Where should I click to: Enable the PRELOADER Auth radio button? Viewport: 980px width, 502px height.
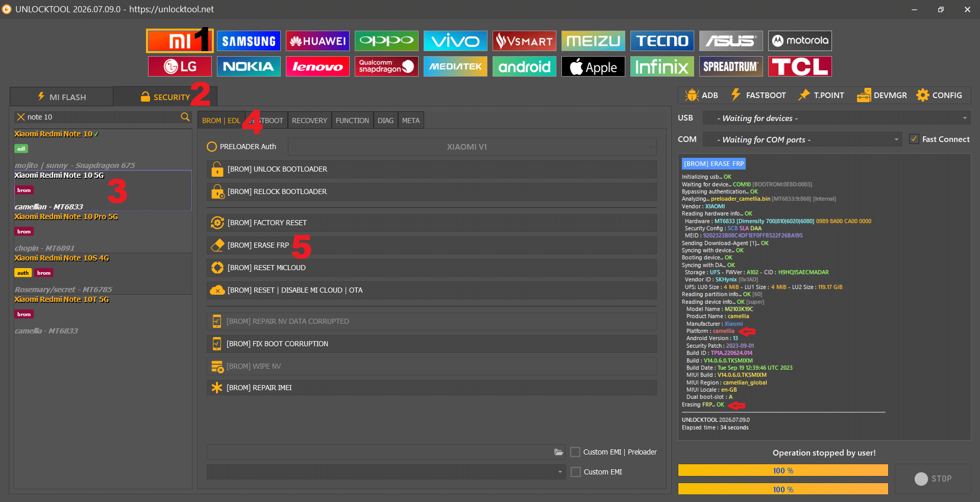tap(212, 147)
